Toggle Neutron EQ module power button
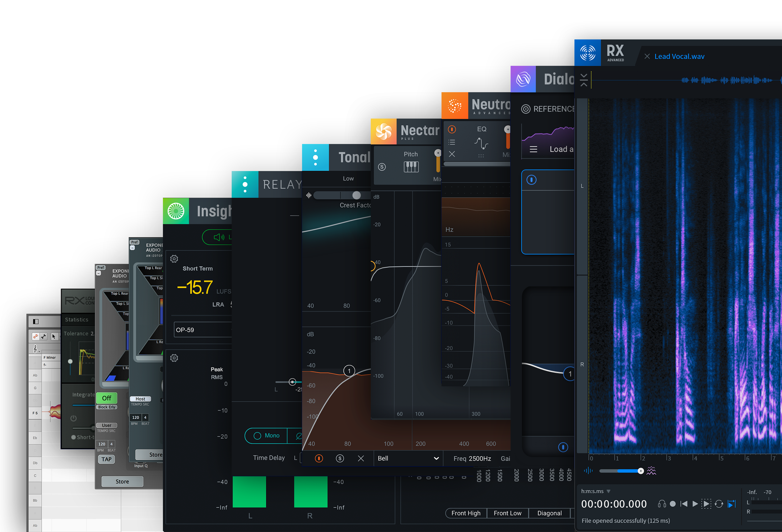 pyautogui.click(x=452, y=129)
